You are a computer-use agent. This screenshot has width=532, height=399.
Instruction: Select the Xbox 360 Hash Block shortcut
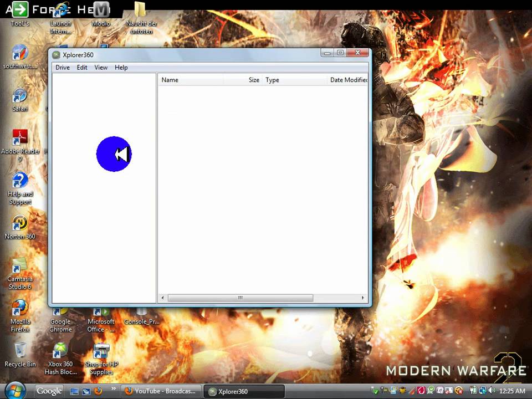pyautogui.click(x=60, y=359)
